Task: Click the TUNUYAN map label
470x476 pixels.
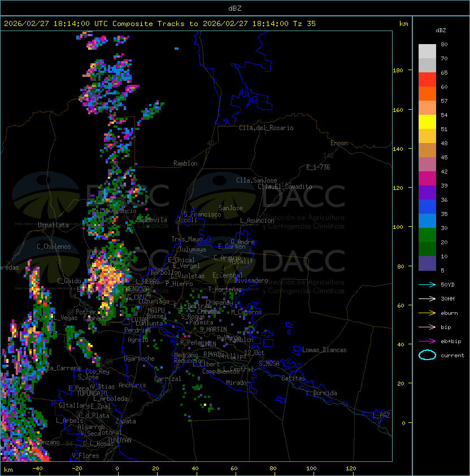Action: click(120, 440)
